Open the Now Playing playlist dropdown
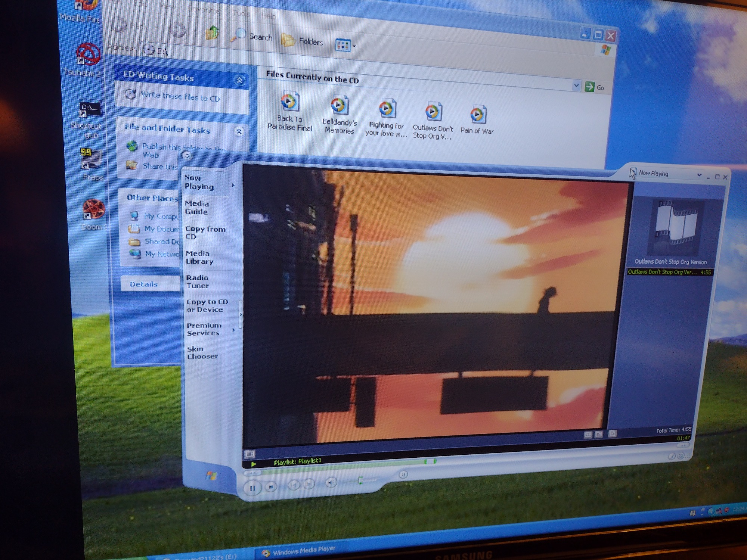The image size is (747, 560). tap(699, 175)
